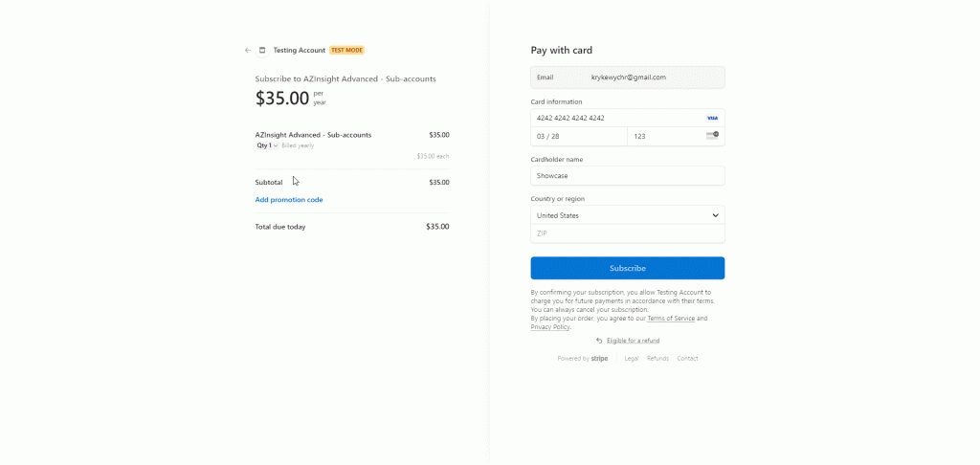Click the Pay with card heading
Image resolution: width=980 pixels, height=465 pixels.
coord(561,50)
